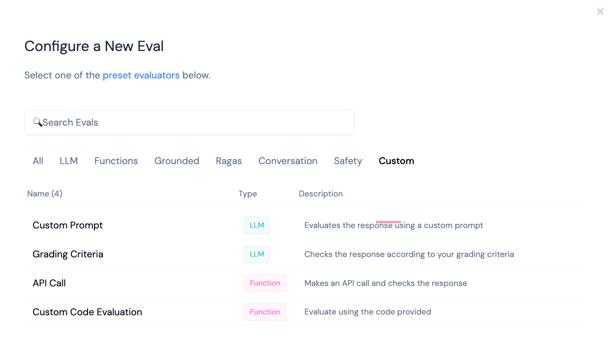Choose the Custom Prompt evaluator

[68, 225]
